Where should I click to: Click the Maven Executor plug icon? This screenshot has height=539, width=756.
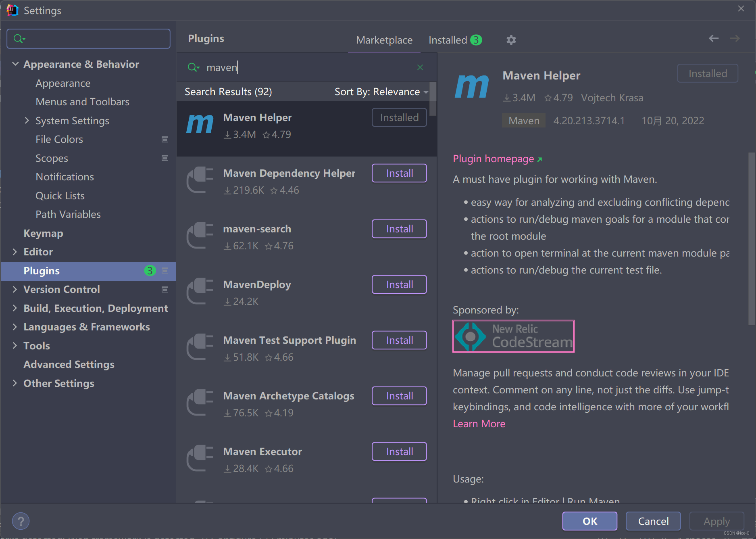(x=200, y=458)
